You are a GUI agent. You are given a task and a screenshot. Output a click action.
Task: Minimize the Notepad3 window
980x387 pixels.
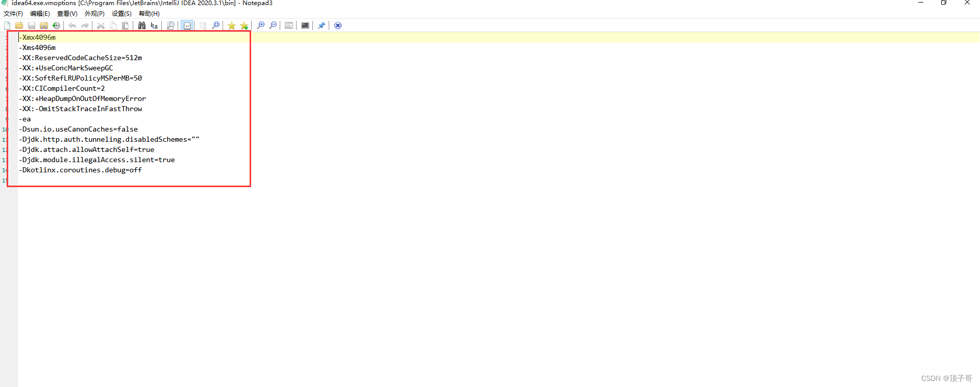pyautogui.click(x=921, y=3)
